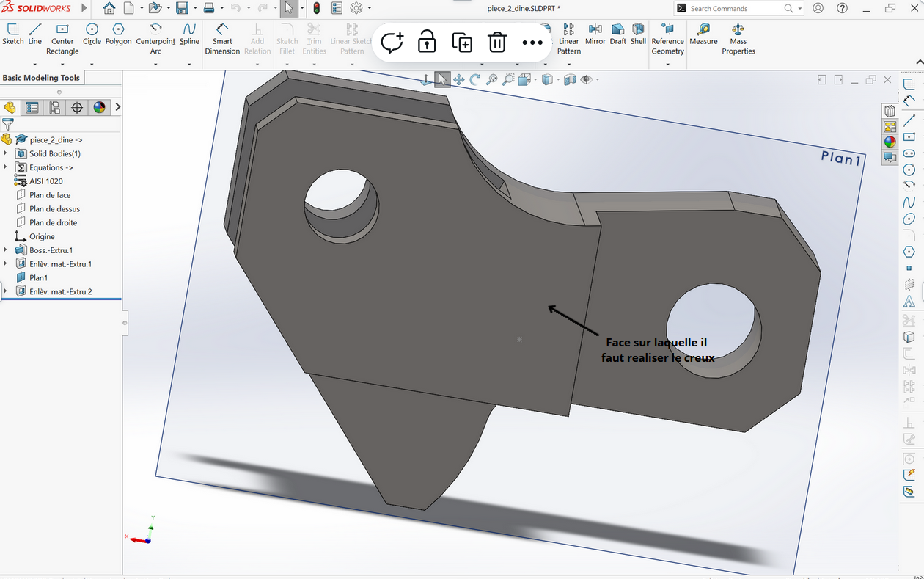924x579 pixels.
Task: Apply Linear Pattern feature
Action: pos(568,39)
